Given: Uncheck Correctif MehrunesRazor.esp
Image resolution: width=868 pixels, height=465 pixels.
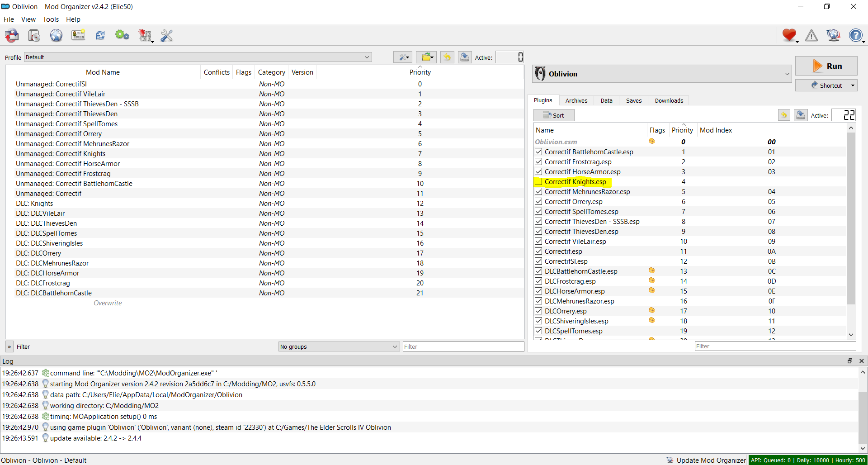Looking at the screenshot, I should pyautogui.click(x=538, y=192).
